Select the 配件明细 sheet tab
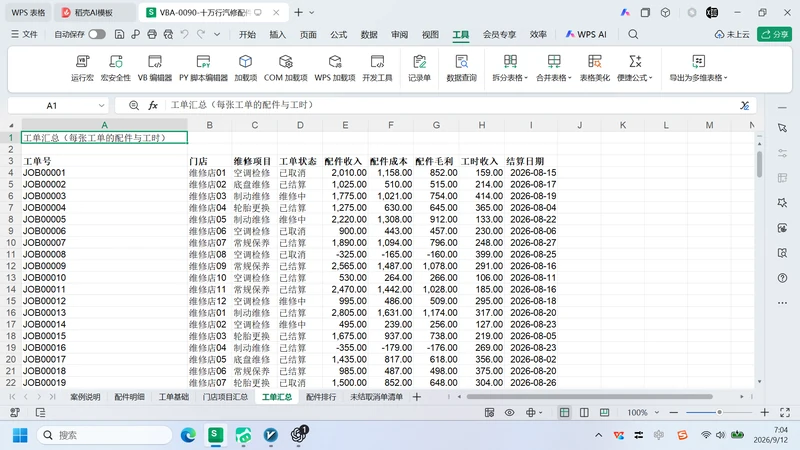Viewport: 800px width, 450px height. pos(129,396)
